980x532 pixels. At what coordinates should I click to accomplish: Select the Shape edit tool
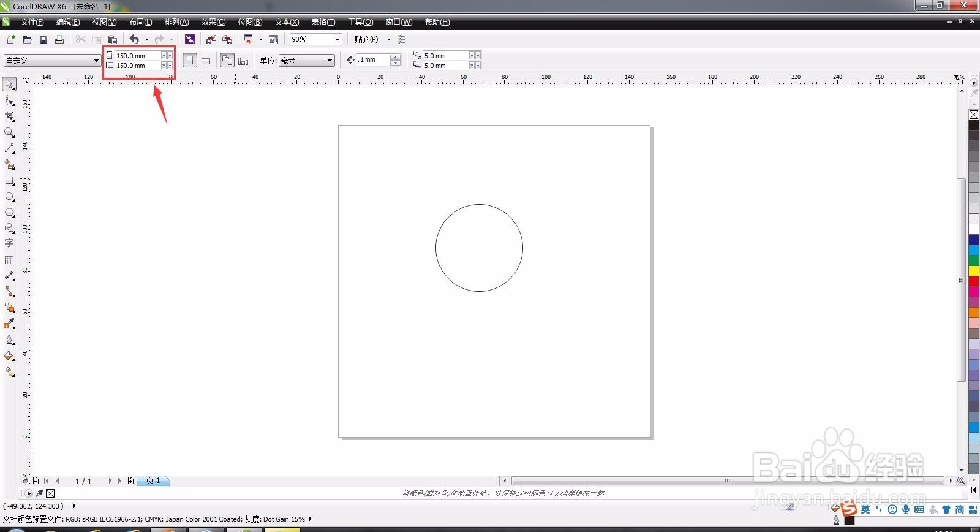10,100
